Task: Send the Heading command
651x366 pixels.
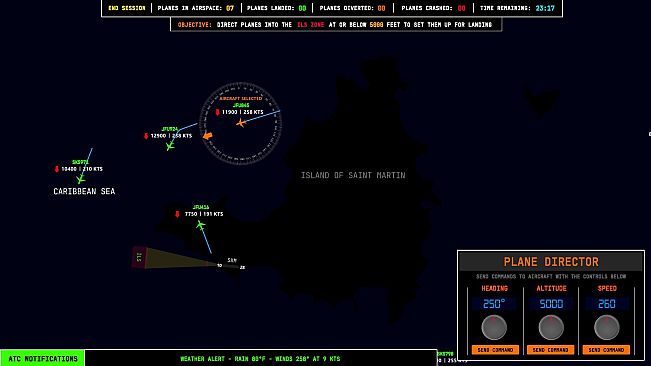Action: pyautogui.click(x=495, y=350)
